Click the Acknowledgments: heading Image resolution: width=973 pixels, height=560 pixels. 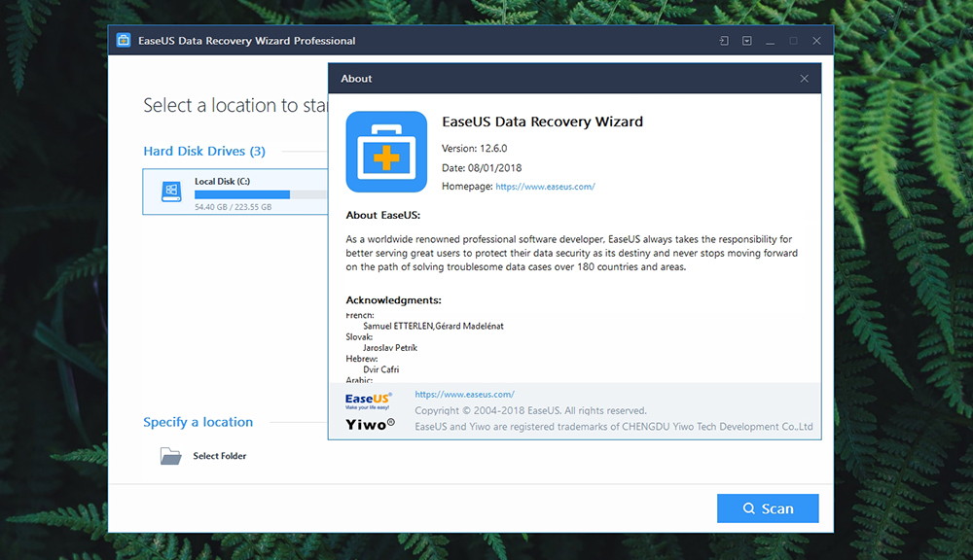pyautogui.click(x=393, y=300)
